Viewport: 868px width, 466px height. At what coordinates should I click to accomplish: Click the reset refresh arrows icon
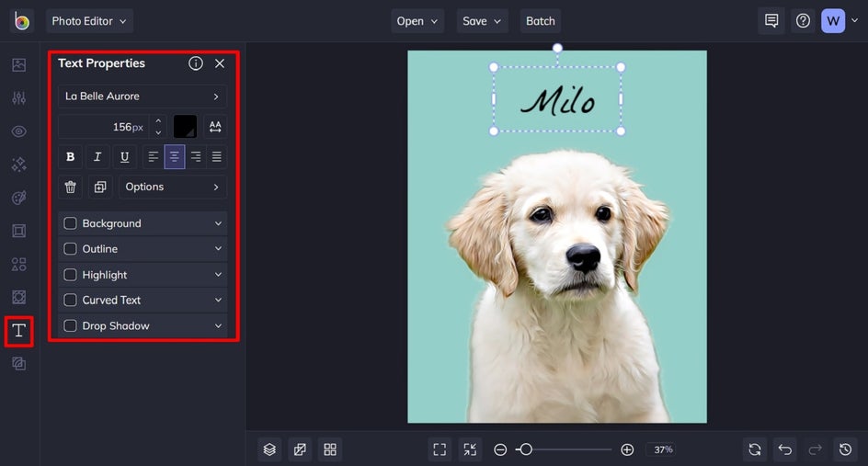click(755, 449)
